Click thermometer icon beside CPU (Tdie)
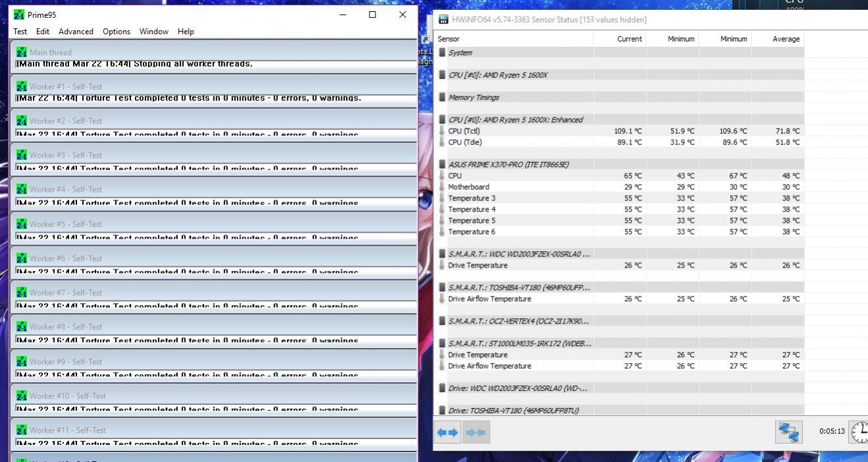The image size is (868, 462). pos(442,142)
